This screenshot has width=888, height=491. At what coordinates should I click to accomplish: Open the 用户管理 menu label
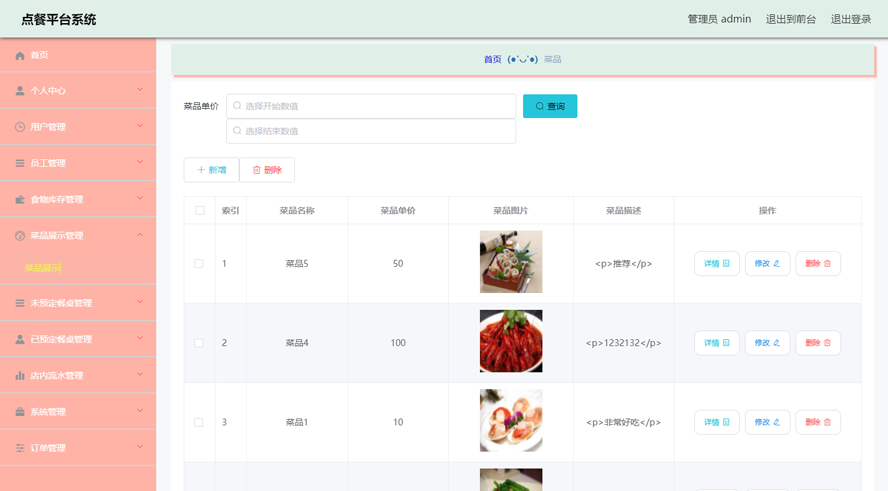point(48,127)
